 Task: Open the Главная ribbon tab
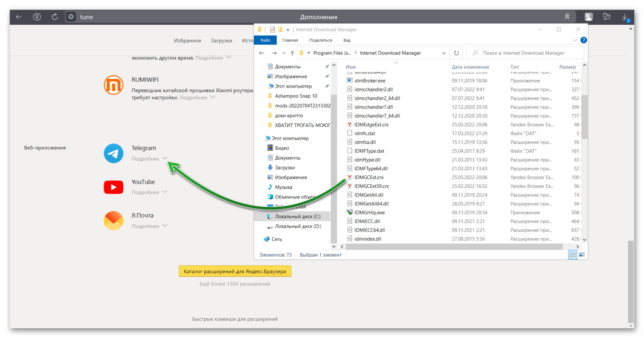(290, 40)
